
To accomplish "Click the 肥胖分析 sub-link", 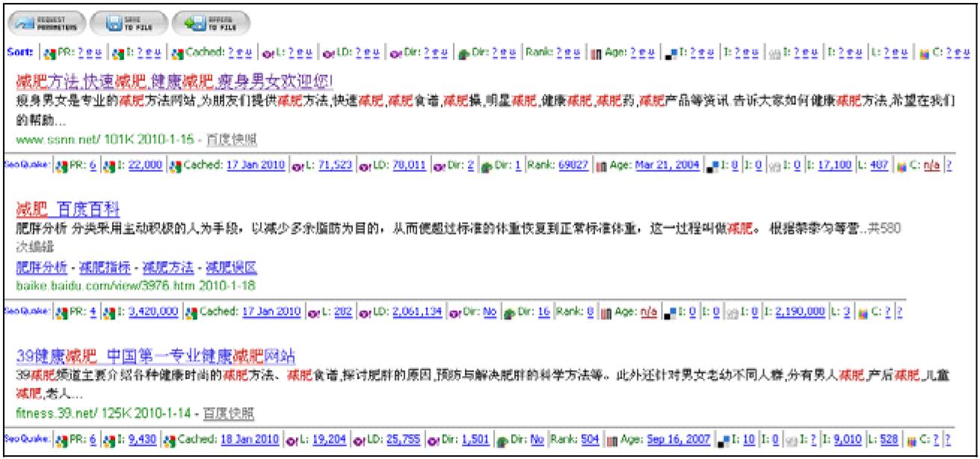I will (41, 267).
